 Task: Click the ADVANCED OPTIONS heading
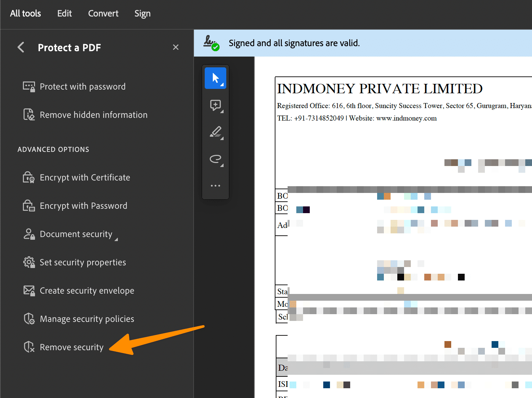53,150
